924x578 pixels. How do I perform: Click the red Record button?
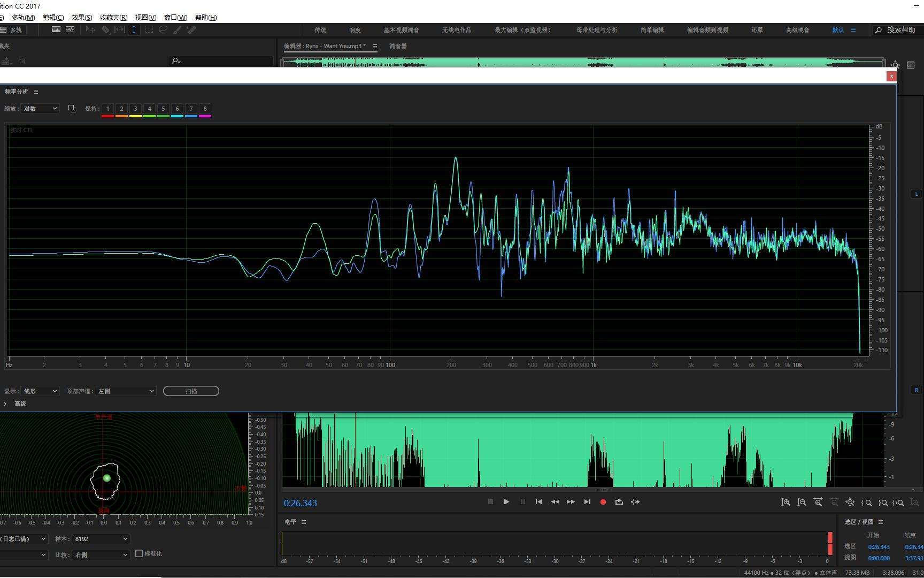point(603,502)
